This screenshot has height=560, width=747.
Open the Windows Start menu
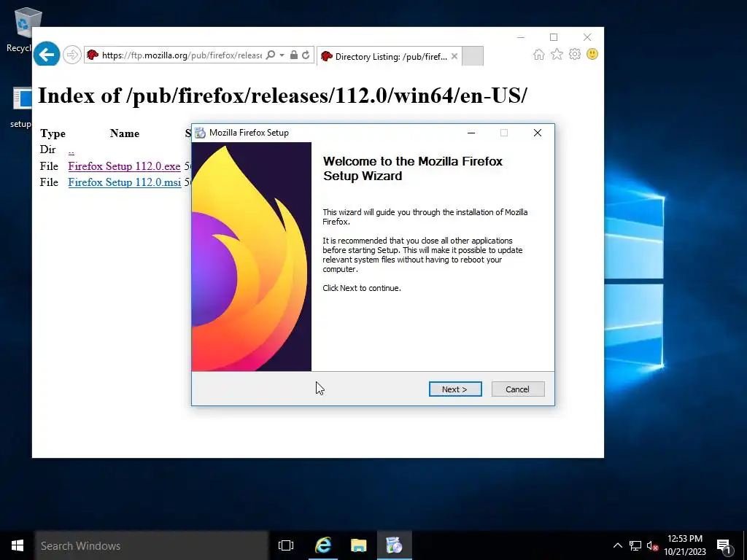coord(18,545)
